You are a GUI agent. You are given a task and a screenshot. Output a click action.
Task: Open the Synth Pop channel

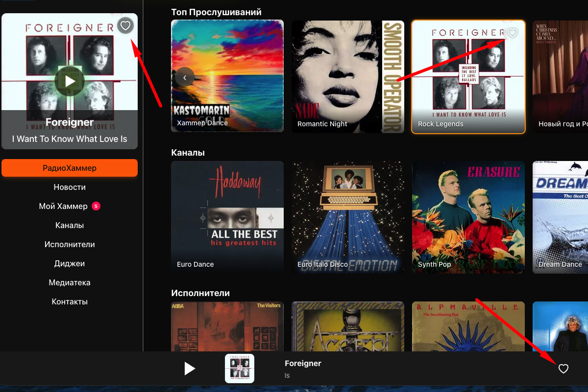[468, 217]
